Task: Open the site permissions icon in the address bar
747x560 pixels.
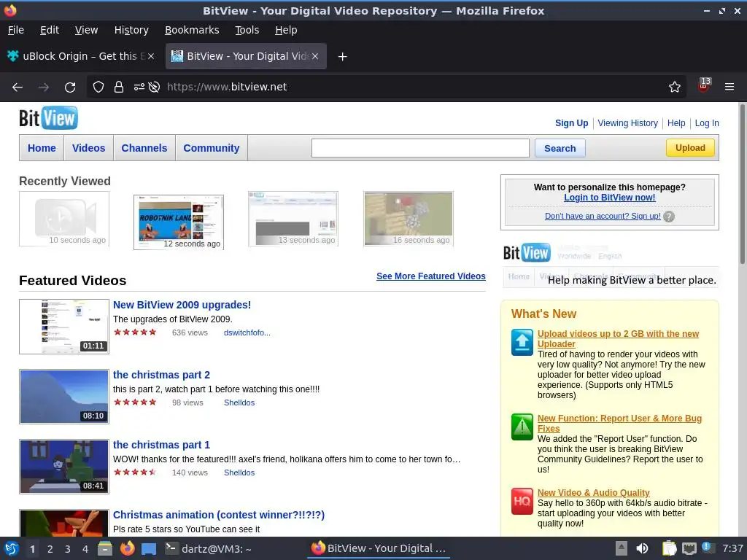Action: pos(139,87)
